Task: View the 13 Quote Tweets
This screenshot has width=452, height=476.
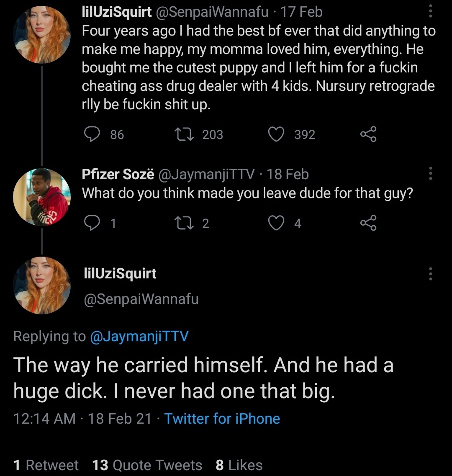Action: point(147,465)
